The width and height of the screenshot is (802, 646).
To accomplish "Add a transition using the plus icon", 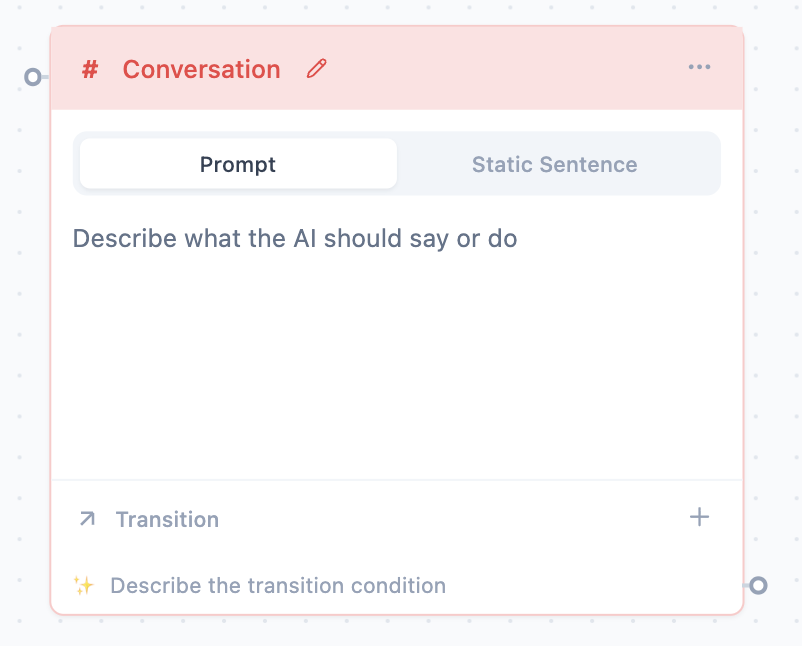I will click(x=701, y=517).
